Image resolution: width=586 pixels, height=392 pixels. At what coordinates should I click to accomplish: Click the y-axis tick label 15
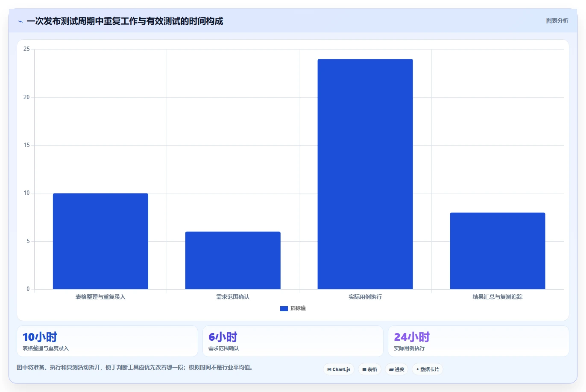click(26, 145)
